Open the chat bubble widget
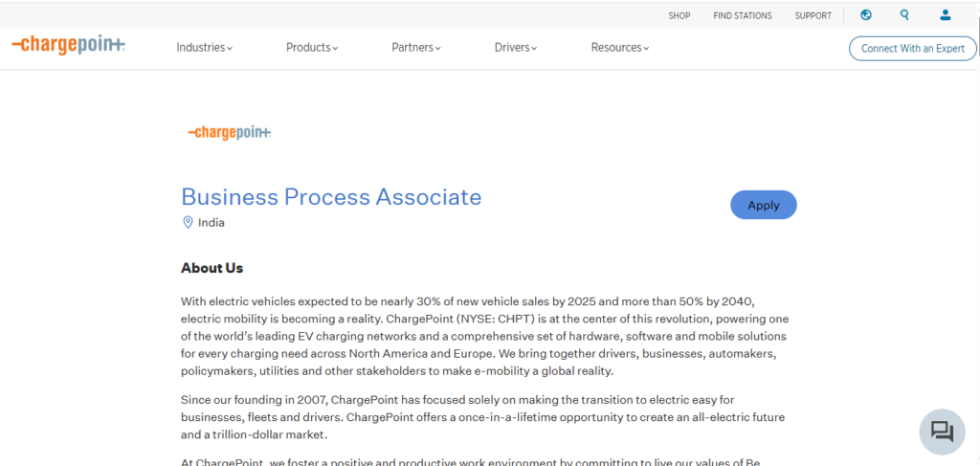Viewport: 980px width, 466px height. pyautogui.click(x=942, y=432)
